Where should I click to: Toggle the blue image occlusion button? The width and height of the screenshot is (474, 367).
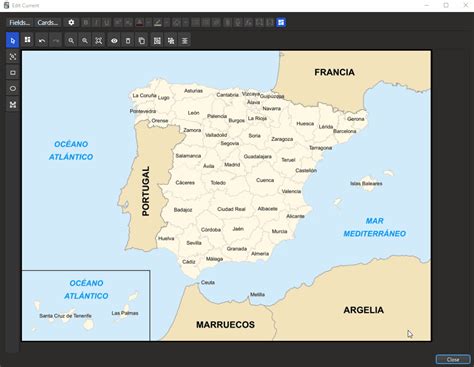[281, 23]
